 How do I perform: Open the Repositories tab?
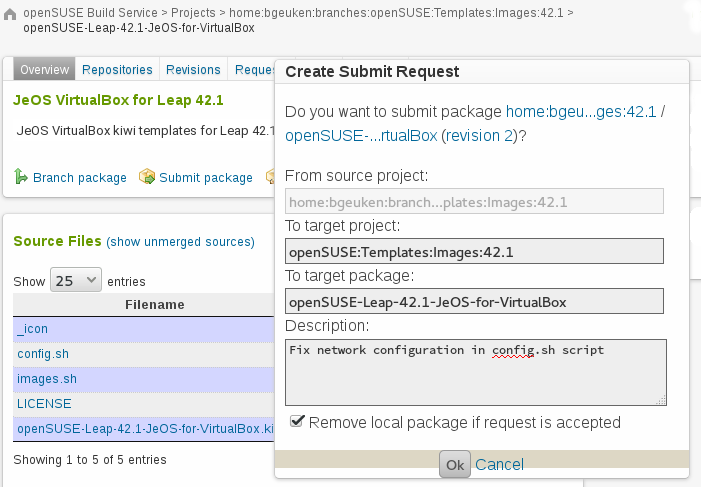coord(117,70)
